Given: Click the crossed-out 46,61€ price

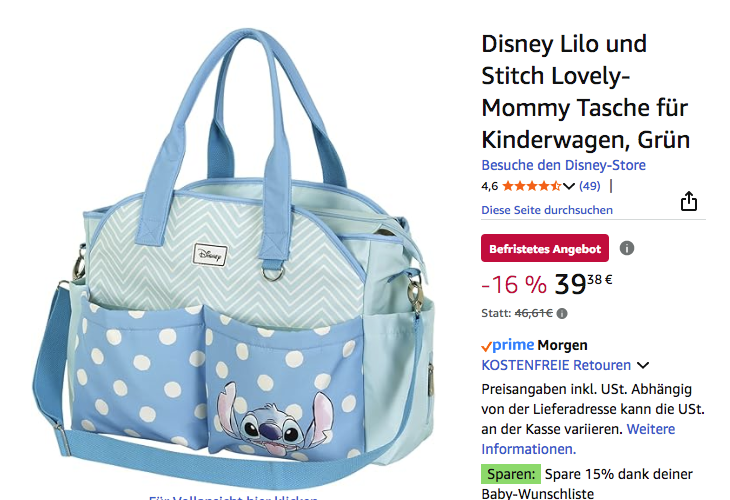Looking at the screenshot, I should 534,313.
